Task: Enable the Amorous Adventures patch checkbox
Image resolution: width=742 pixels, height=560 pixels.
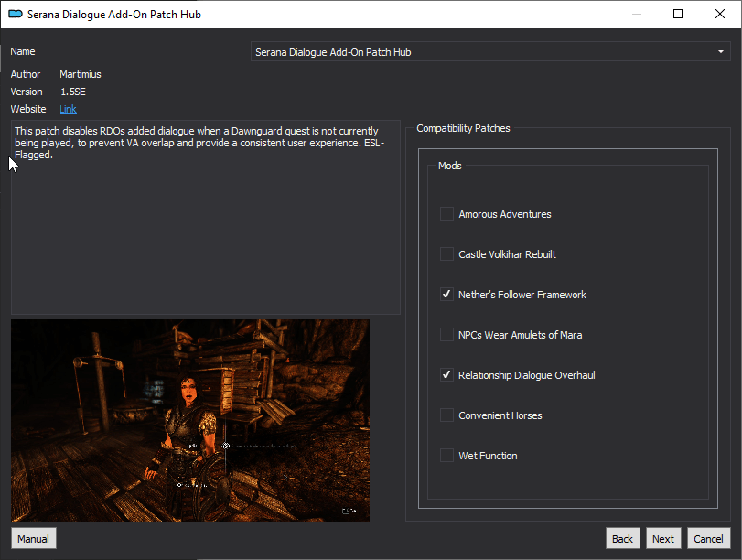Action: click(446, 214)
